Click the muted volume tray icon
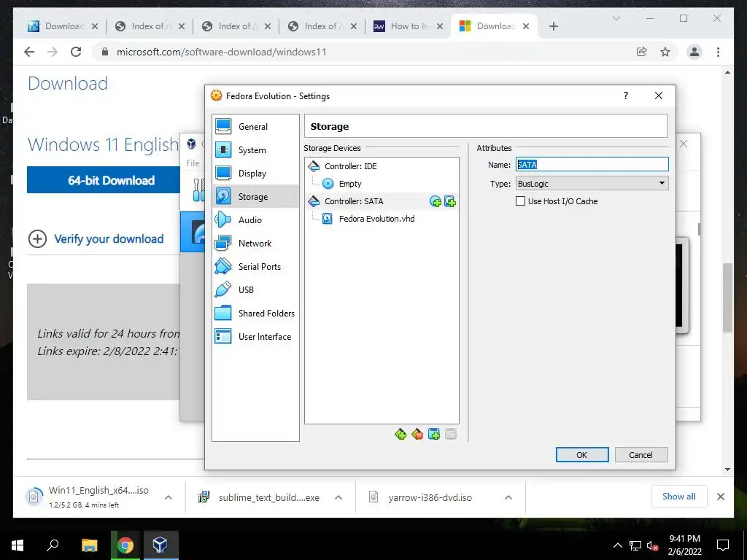747x560 pixels. click(x=652, y=545)
